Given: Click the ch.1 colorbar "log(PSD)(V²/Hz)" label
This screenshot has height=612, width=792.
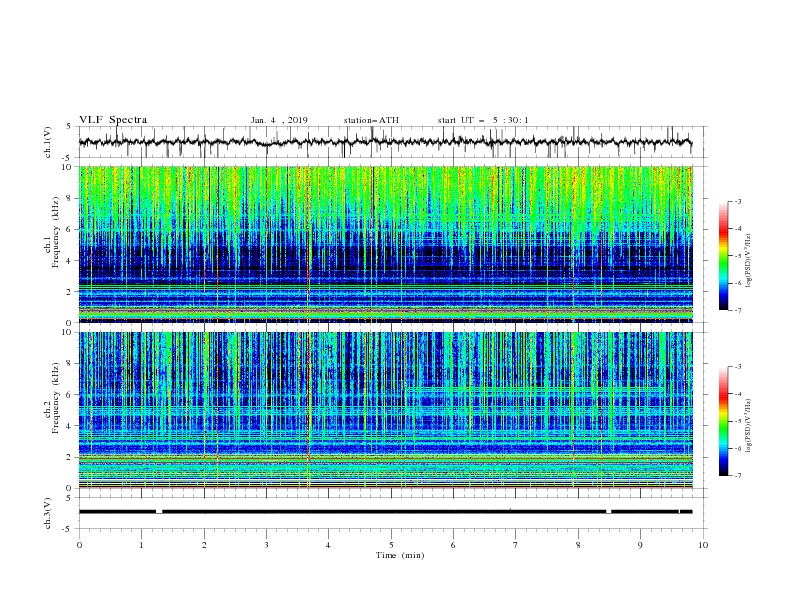Looking at the screenshot, I should point(748,261).
